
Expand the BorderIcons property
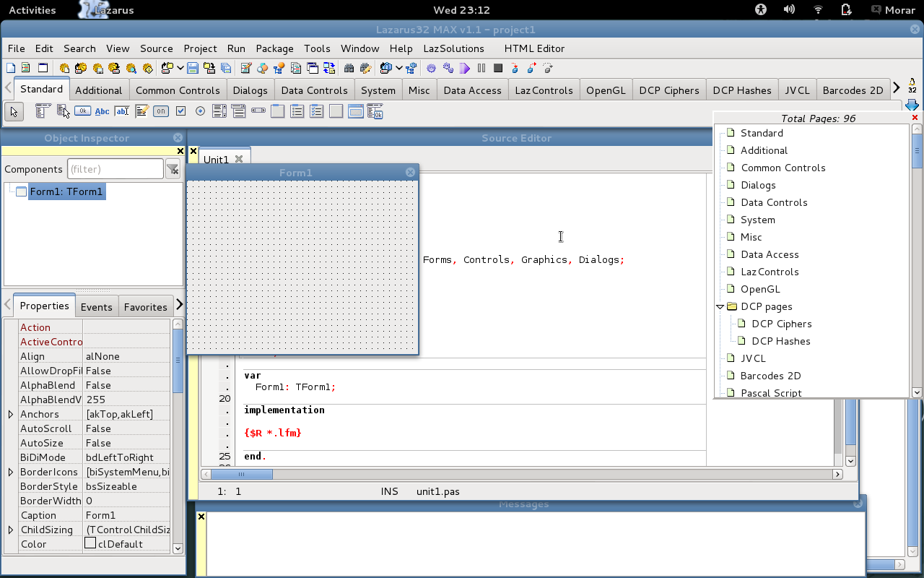pos(11,472)
